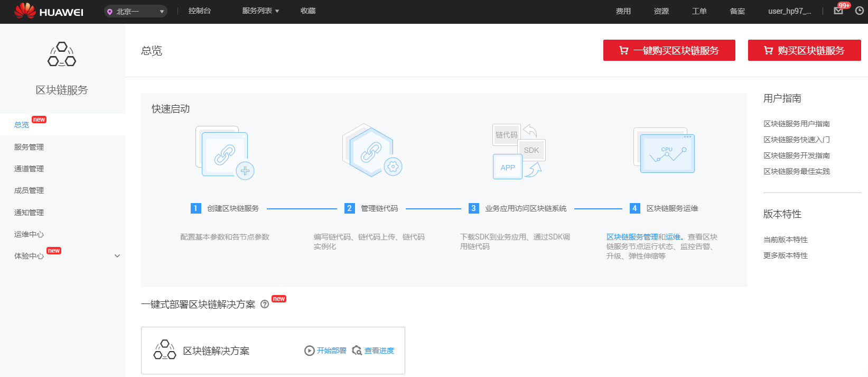Click the 版本特性 heading

pos(782,214)
